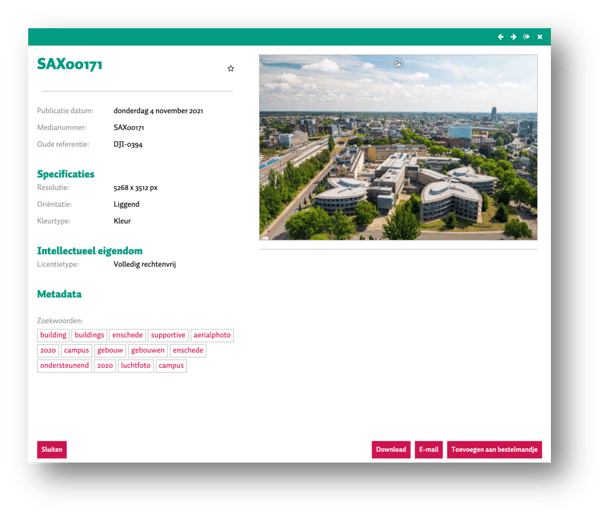The width and height of the screenshot is (608, 519).
Task: Click the date 'donderdag 4 november 2021'
Action: point(158,111)
